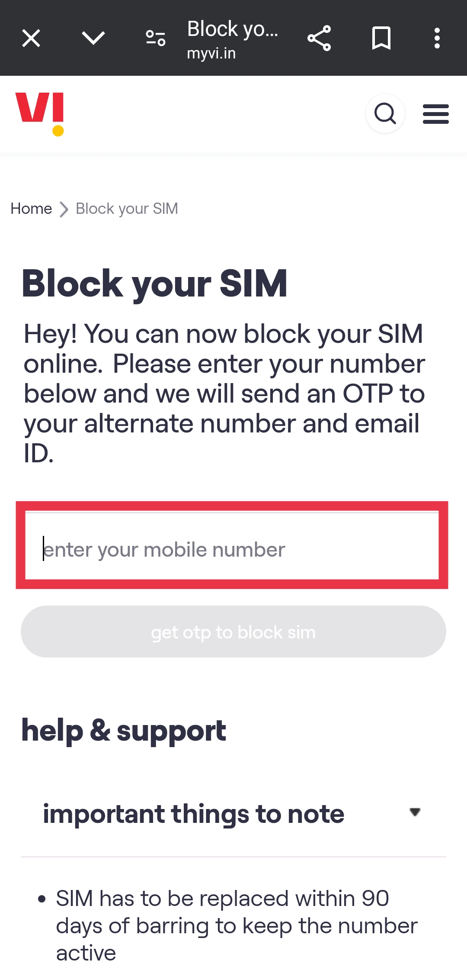Go to Home breadcrumb link
The height and width of the screenshot is (980, 467).
(31, 209)
